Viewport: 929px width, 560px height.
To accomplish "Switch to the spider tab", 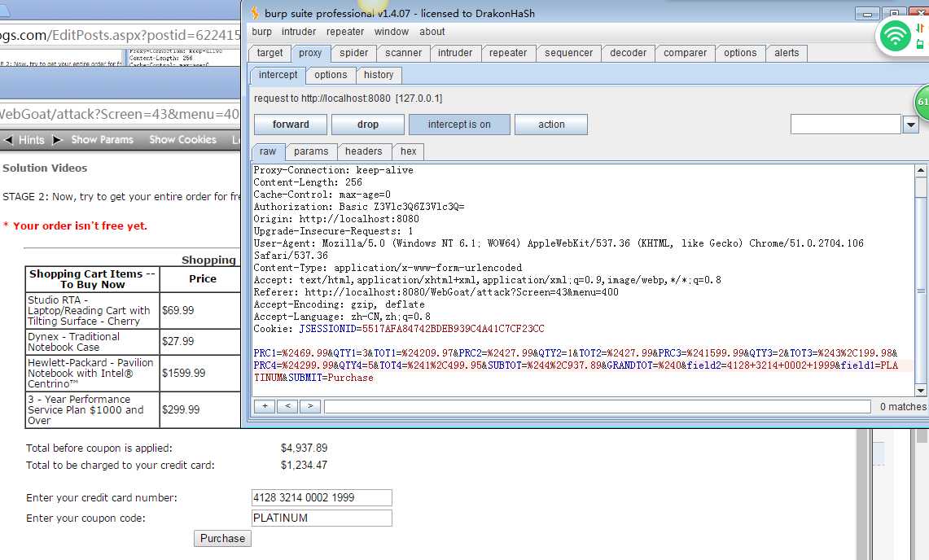I will pyautogui.click(x=353, y=53).
